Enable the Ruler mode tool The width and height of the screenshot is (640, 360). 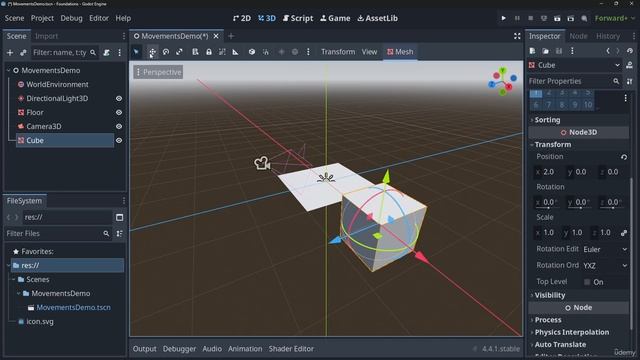click(236, 52)
